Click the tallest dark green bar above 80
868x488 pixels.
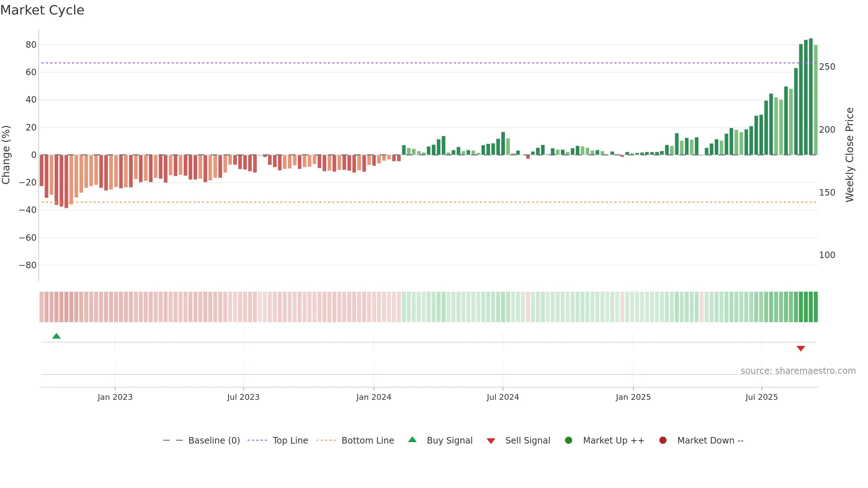811,97
